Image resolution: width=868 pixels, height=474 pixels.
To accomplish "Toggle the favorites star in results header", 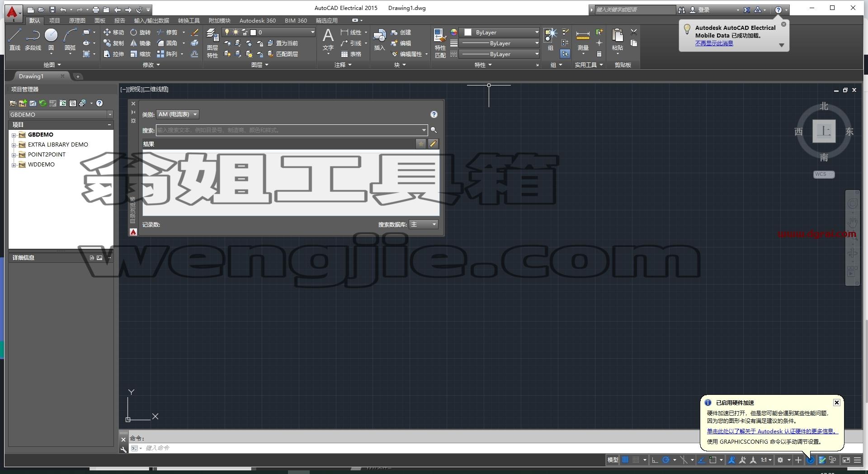I will pos(421,144).
